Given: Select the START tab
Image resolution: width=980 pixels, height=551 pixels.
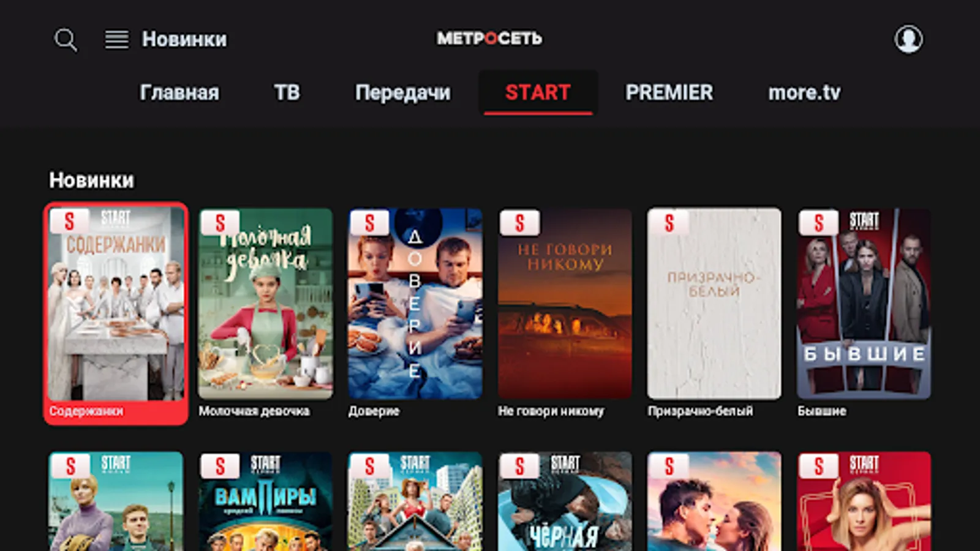Looking at the screenshot, I should click(x=538, y=92).
